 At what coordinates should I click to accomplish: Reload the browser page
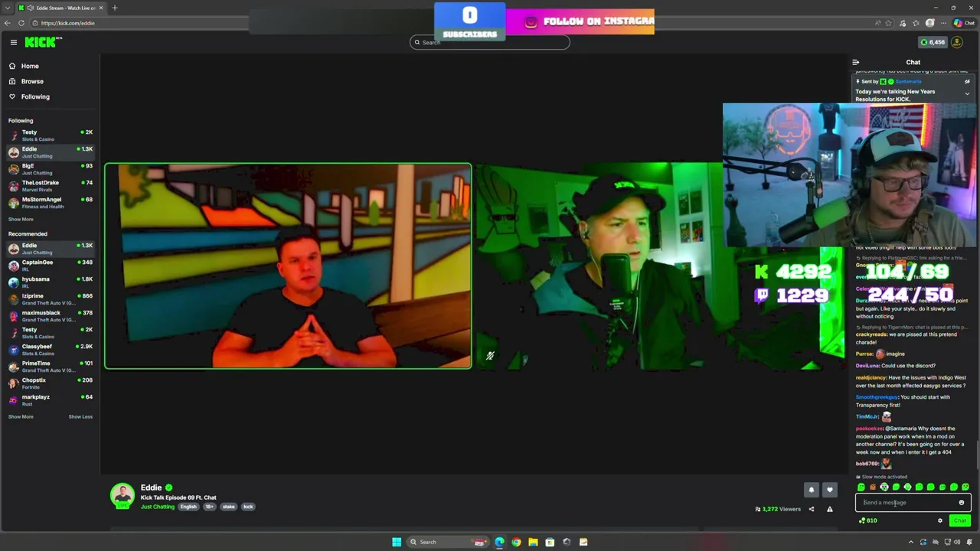pyautogui.click(x=21, y=23)
